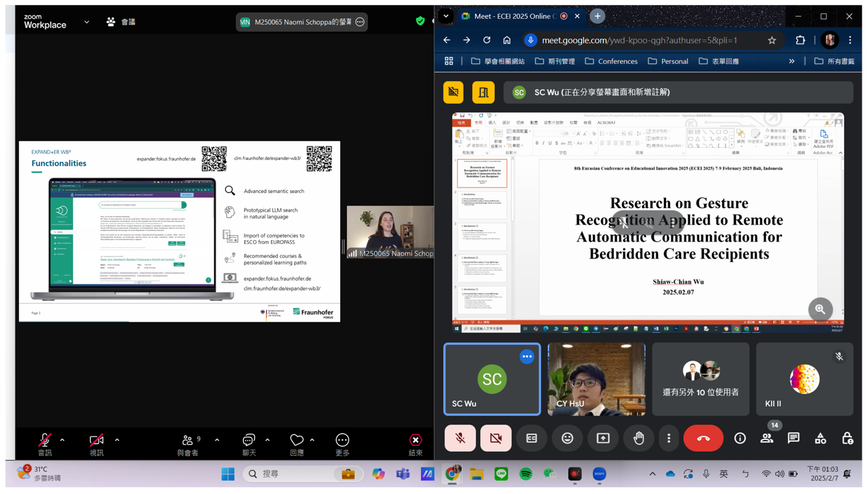The width and height of the screenshot is (868, 494).
Task: Turn on camera in Google Meet
Action: (x=496, y=438)
